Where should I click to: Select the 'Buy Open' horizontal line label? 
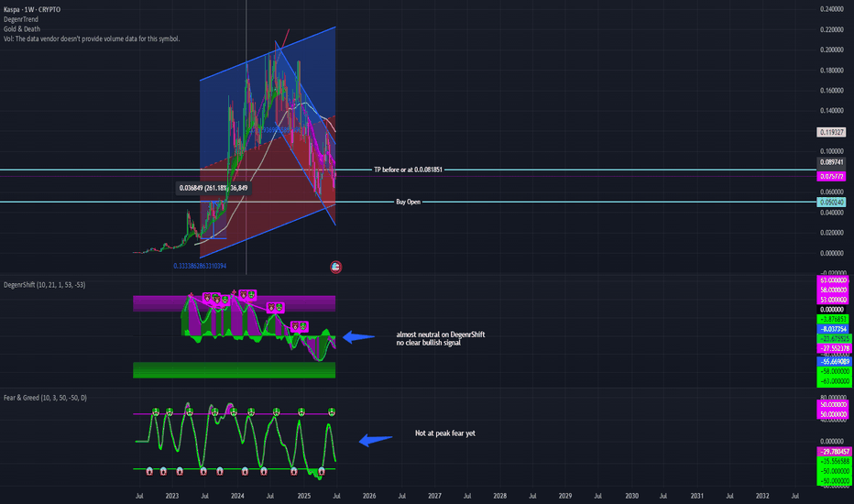click(x=407, y=202)
